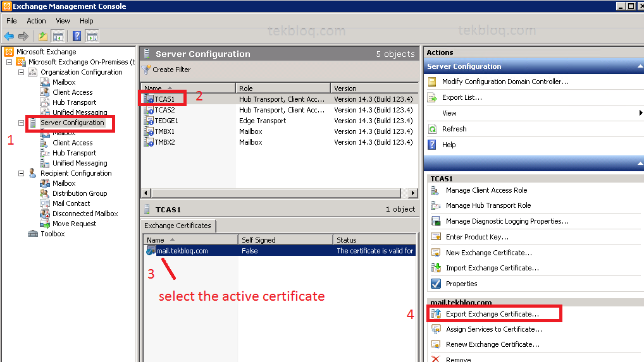Toggle the Show/Hide Console Tree toolbar icon
644x362 pixels.
[x=58, y=37]
